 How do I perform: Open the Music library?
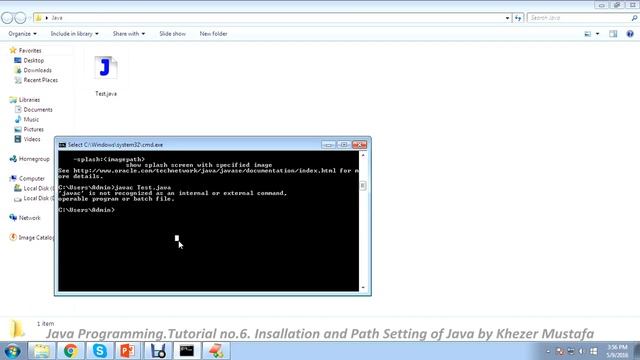click(x=27, y=119)
